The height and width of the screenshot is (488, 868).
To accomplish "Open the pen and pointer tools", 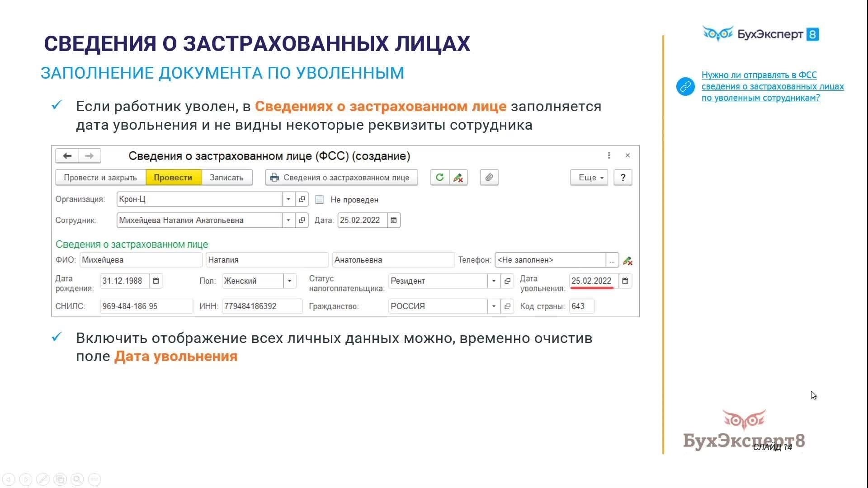I will [43, 479].
